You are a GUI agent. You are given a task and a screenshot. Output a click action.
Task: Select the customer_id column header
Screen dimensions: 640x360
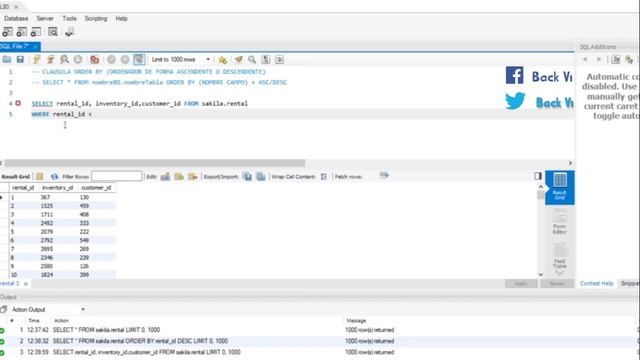coord(96,188)
